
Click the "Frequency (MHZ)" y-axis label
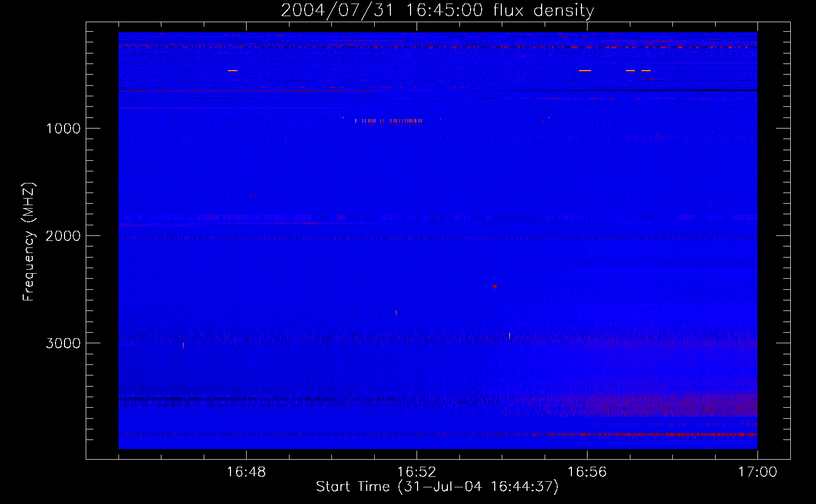[29, 242]
